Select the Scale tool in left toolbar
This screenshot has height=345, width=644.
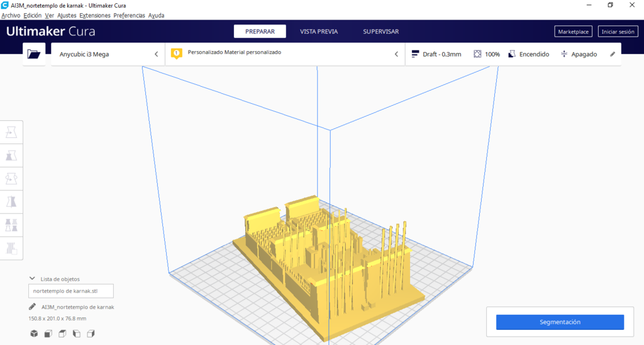pyautogui.click(x=11, y=156)
